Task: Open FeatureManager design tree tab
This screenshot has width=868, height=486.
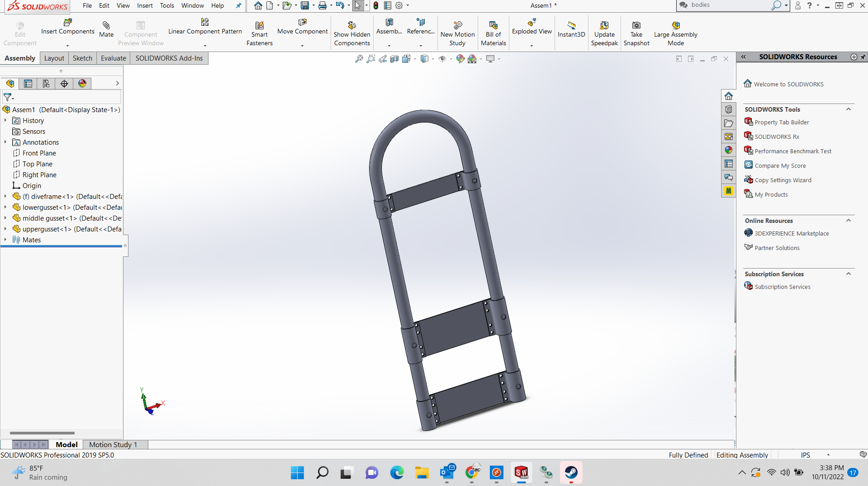Action: click(10, 83)
